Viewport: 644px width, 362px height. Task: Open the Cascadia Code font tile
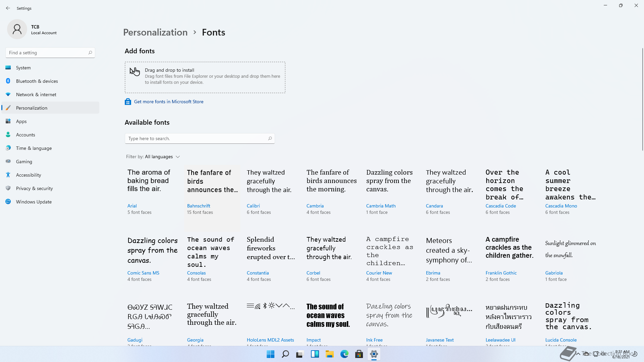(x=500, y=206)
